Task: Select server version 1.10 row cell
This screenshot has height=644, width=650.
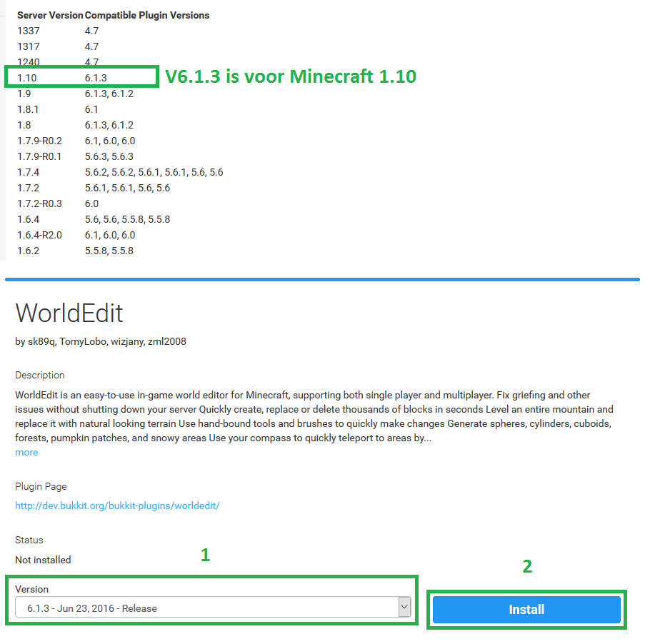Action: coord(27,78)
